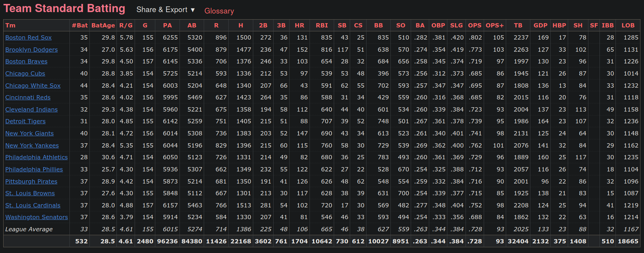Image resolution: width=644 pixels, height=253 pixels.
Task: Sort table by R column header
Action: (216, 25)
